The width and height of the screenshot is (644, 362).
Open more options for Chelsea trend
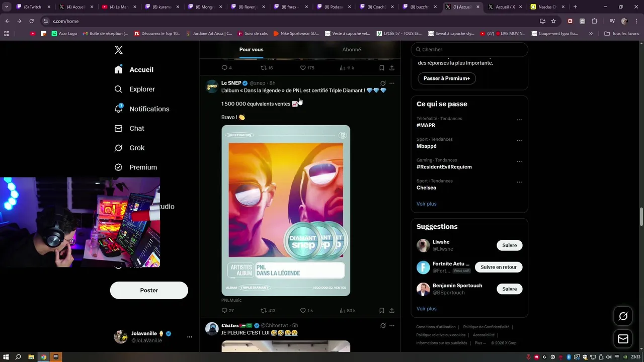click(519, 182)
